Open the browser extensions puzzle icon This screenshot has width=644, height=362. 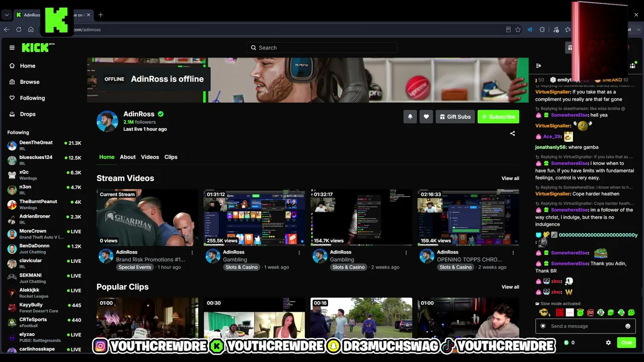click(x=542, y=30)
